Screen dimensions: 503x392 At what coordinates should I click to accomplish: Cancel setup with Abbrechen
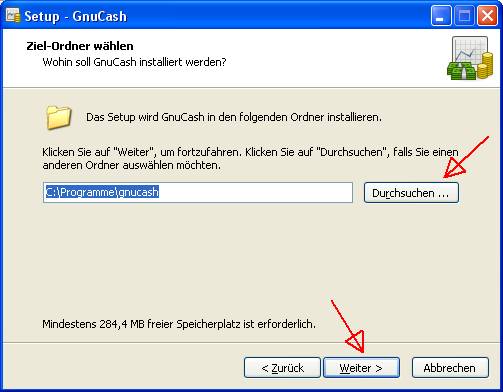click(450, 368)
